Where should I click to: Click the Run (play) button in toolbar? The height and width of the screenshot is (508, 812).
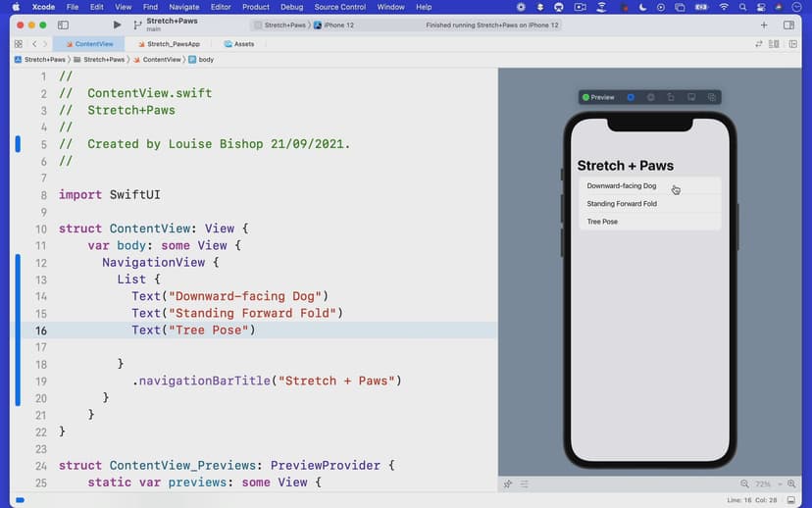118,25
